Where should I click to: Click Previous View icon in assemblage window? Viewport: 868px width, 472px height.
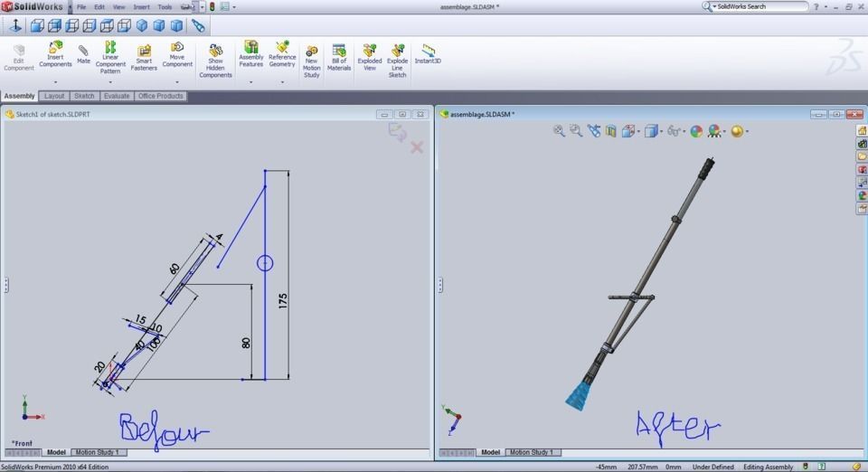pos(594,131)
